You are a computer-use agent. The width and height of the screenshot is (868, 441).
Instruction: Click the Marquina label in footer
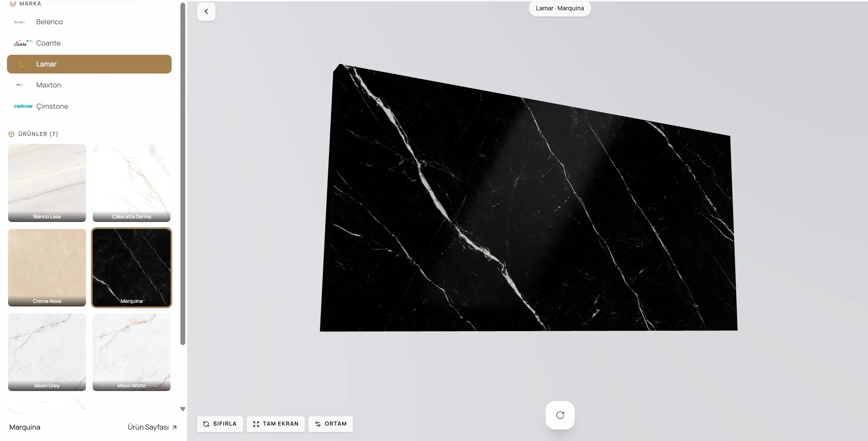tap(25, 427)
